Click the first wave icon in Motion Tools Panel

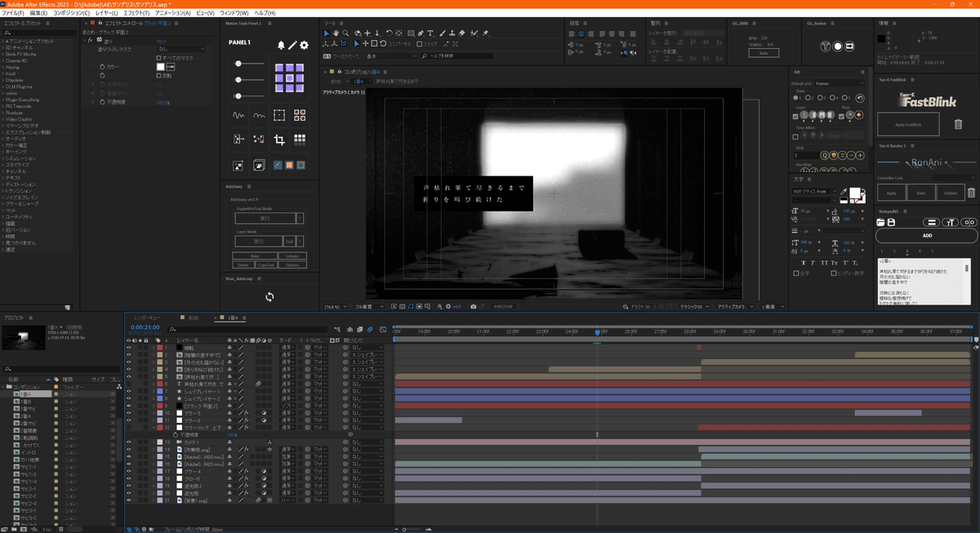(x=238, y=115)
